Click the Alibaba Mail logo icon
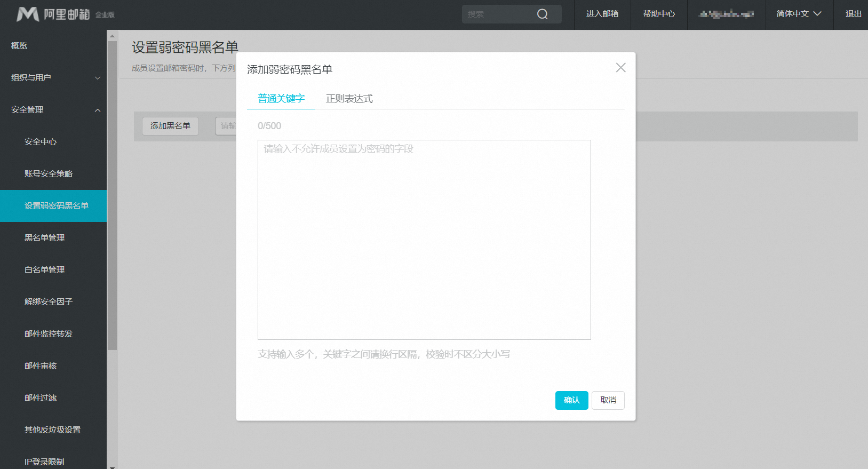Viewport: 868px width, 469px height. (28, 14)
